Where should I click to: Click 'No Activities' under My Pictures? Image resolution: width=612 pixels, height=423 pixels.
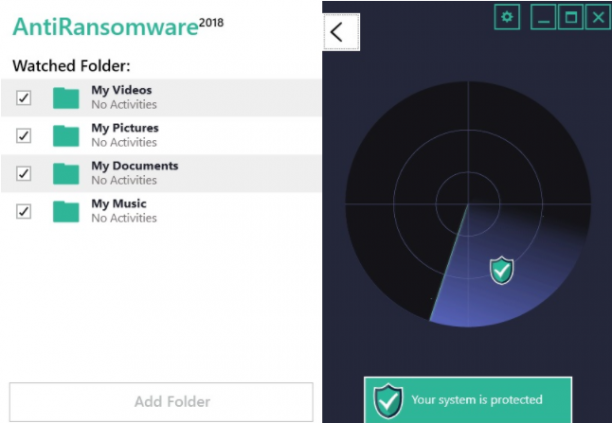tap(124, 142)
